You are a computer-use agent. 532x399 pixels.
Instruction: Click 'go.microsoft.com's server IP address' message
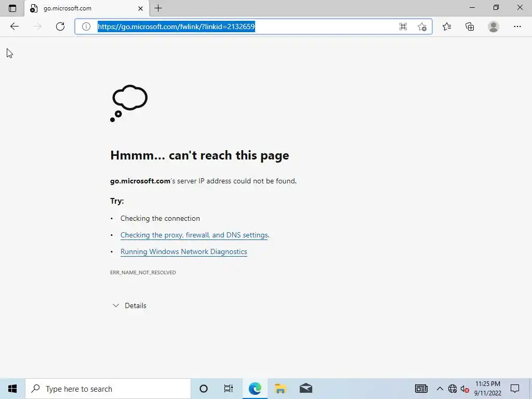(203, 181)
